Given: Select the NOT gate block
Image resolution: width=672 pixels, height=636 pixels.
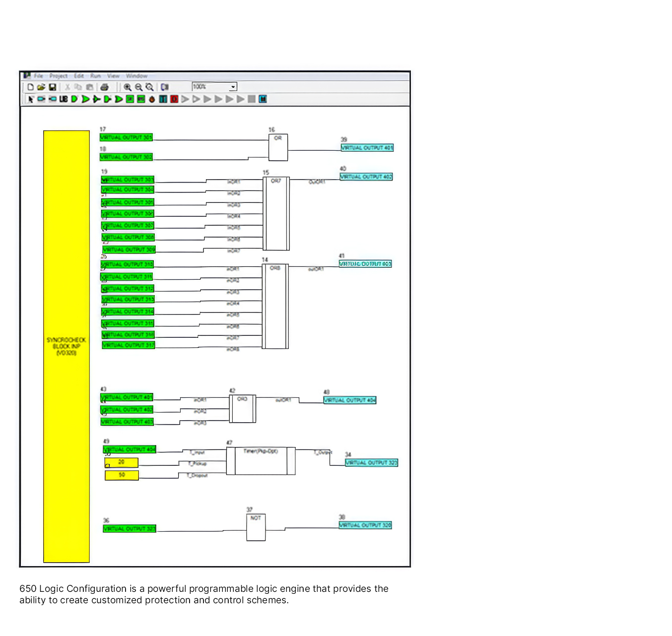Looking at the screenshot, I should click(256, 527).
